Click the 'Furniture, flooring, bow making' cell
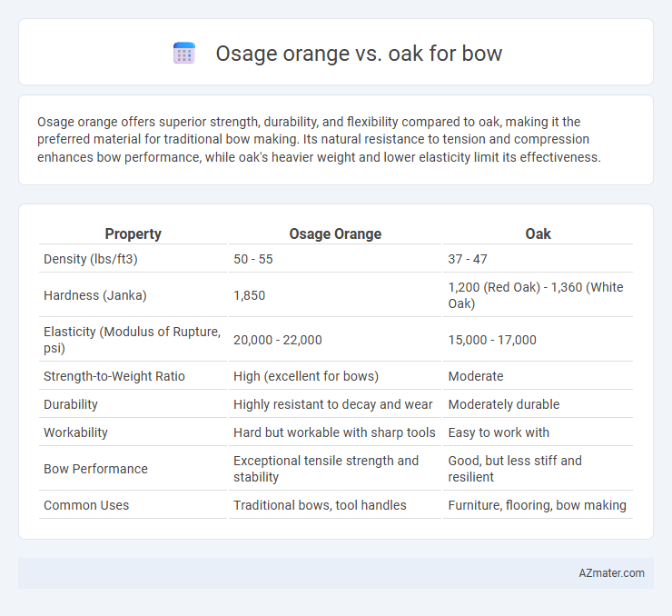Viewport: 672px width, 616px height. pos(537,505)
